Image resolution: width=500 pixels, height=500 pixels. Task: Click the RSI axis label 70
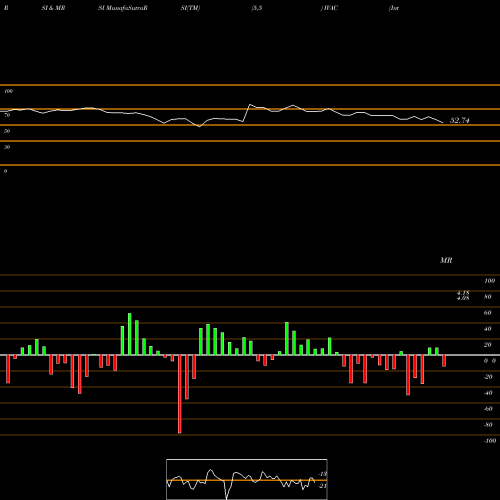coord(7,115)
